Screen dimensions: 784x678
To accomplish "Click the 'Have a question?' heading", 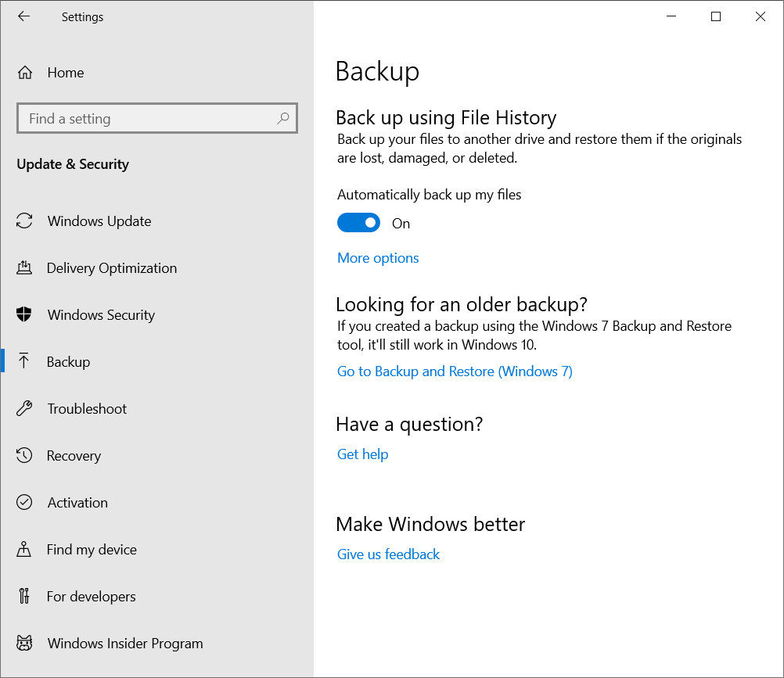I will click(409, 424).
